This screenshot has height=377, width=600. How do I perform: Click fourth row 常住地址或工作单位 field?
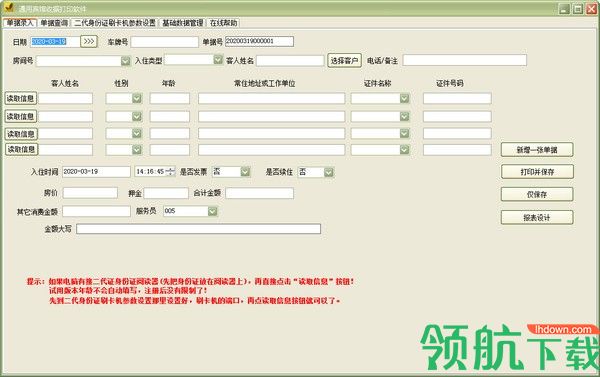271,150
